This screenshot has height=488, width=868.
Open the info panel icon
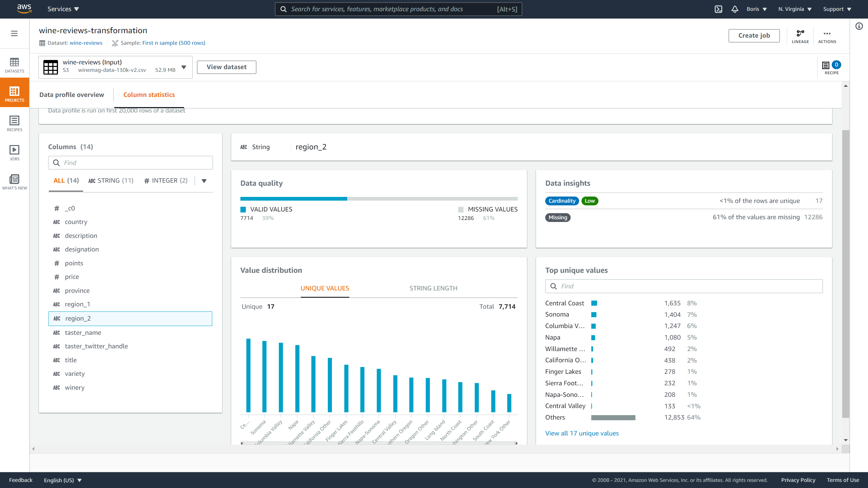(859, 26)
